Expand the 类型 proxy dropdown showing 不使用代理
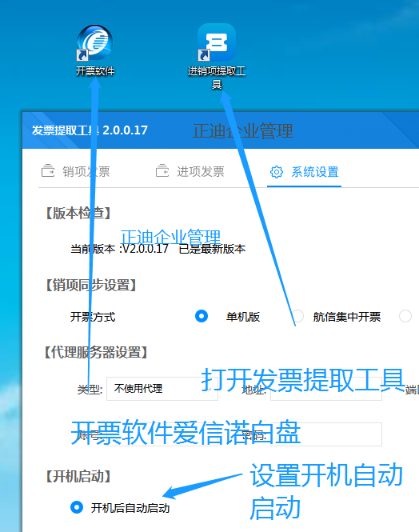This screenshot has width=419, height=532. pos(162,389)
